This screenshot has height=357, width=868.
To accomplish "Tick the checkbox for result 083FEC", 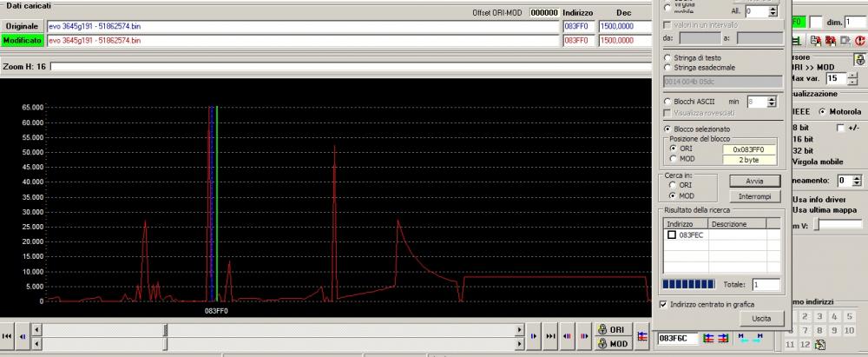I will pos(672,235).
